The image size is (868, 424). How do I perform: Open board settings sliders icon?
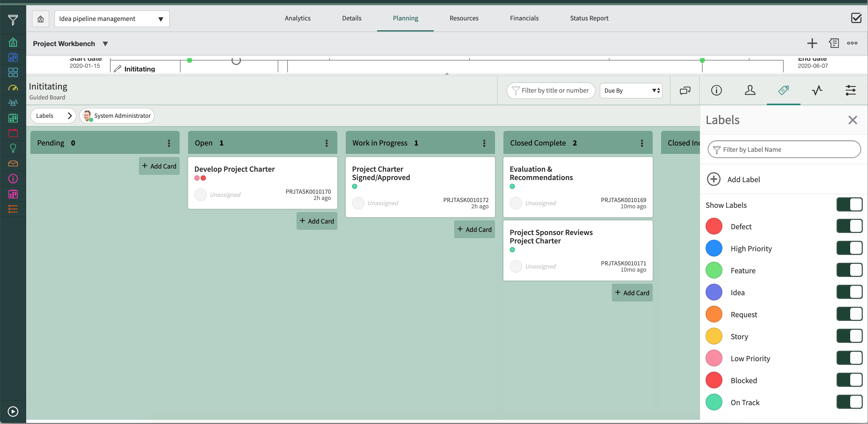850,90
